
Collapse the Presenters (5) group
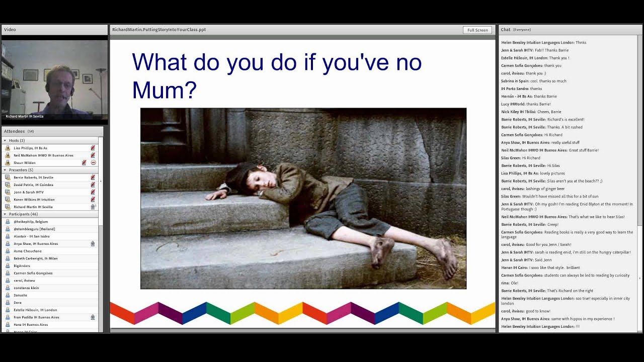(5, 170)
